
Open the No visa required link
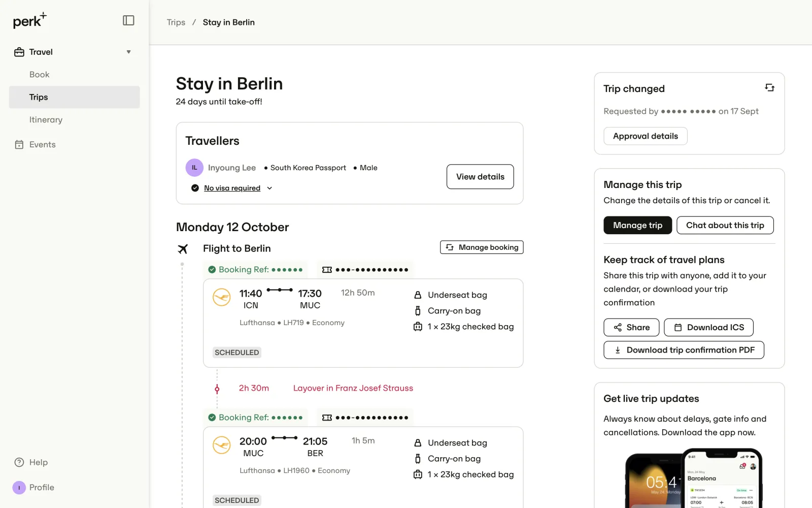point(232,188)
